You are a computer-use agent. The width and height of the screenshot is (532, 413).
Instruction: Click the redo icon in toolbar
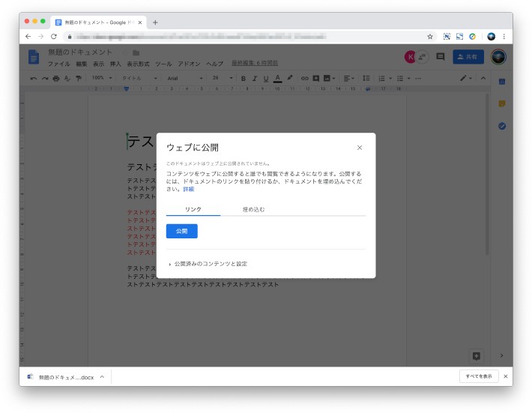coord(45,79)
